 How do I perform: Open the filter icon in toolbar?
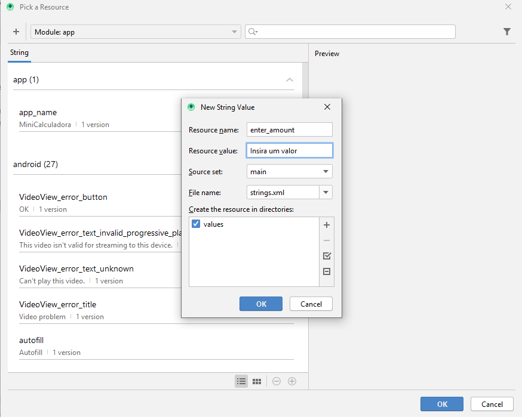(507, 32)
